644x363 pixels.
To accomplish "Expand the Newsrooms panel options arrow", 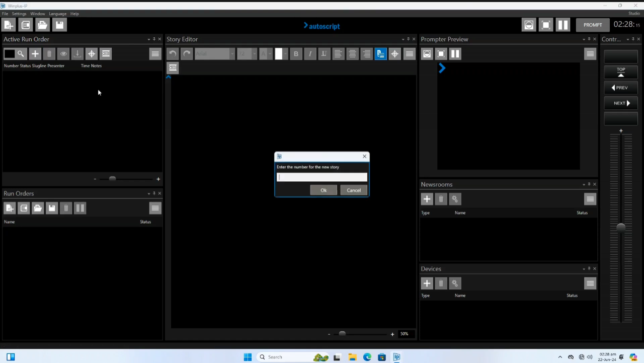I will coord(583,184).
